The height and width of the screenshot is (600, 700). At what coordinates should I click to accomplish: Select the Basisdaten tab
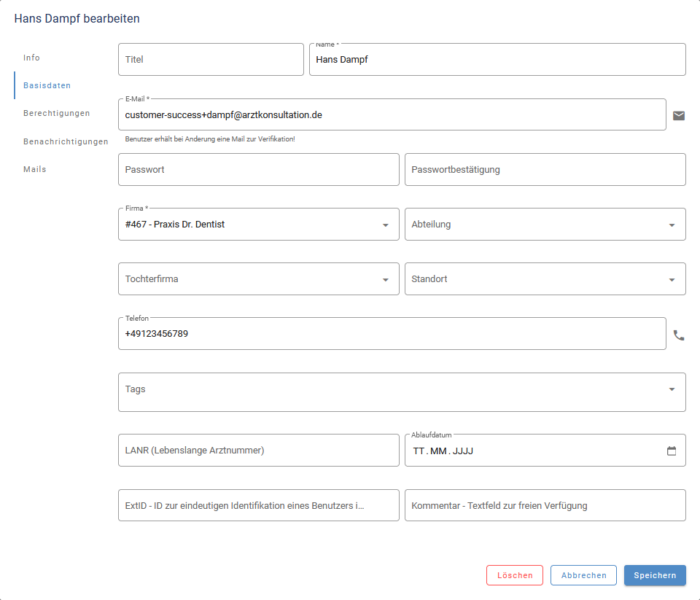(47, 85)
